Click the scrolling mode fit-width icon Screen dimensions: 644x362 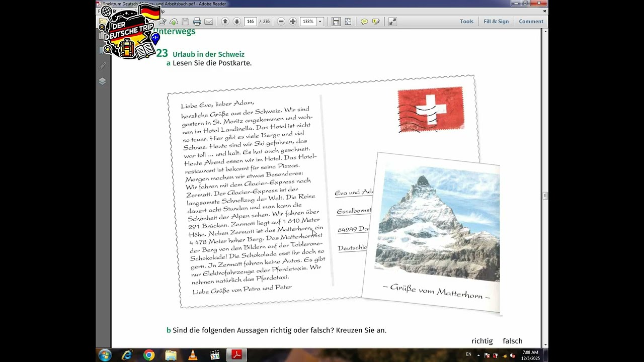tap(336, 22)
